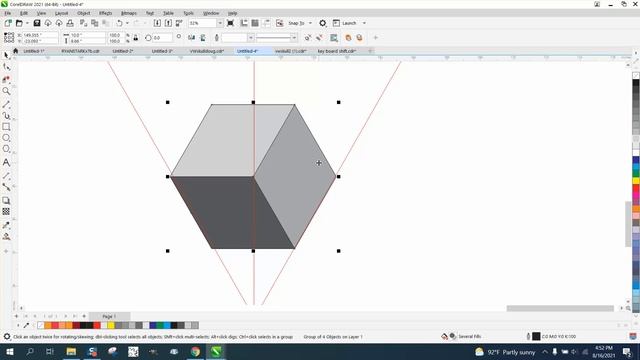Print the document using the printer icon
Screen dimensions: 640x360
[x=70, y=23]
